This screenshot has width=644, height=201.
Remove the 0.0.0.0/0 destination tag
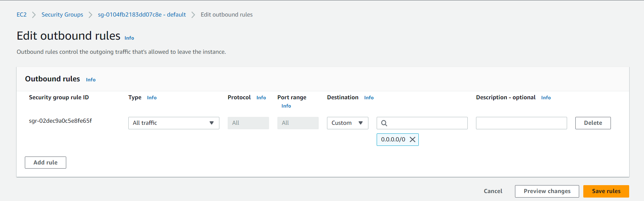412,140
